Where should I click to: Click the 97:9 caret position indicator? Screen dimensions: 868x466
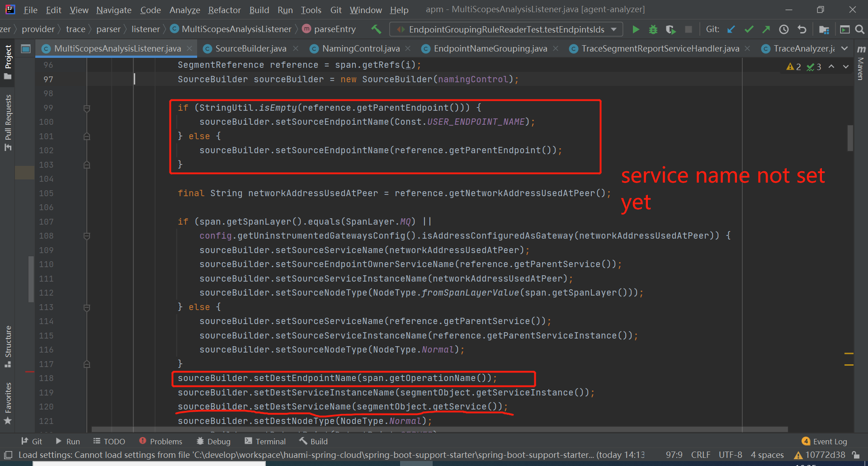coord(674,455)
